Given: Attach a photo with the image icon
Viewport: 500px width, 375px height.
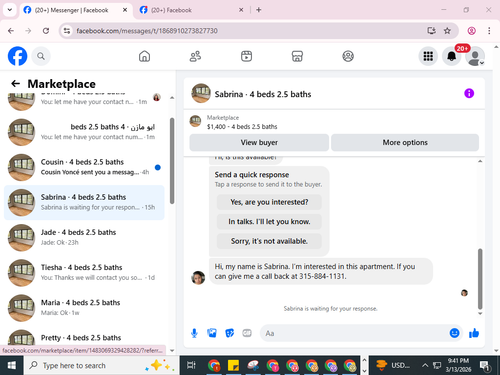Looking at the screenshot, I should click(212, 333).
